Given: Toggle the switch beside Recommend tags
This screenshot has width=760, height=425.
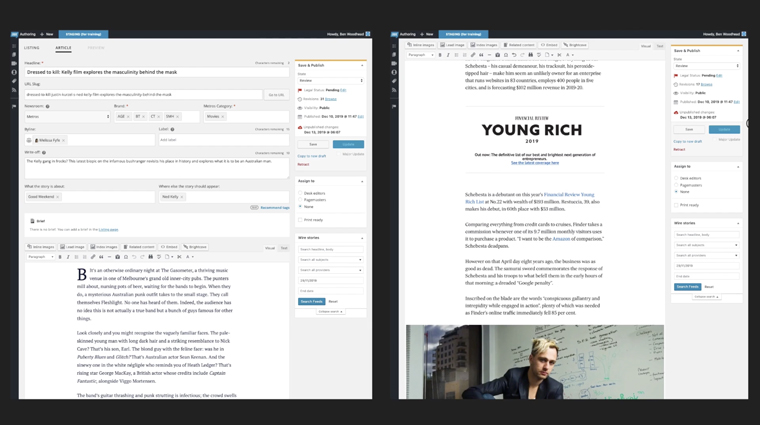Looking at the screenshot, I should [254, 207].
